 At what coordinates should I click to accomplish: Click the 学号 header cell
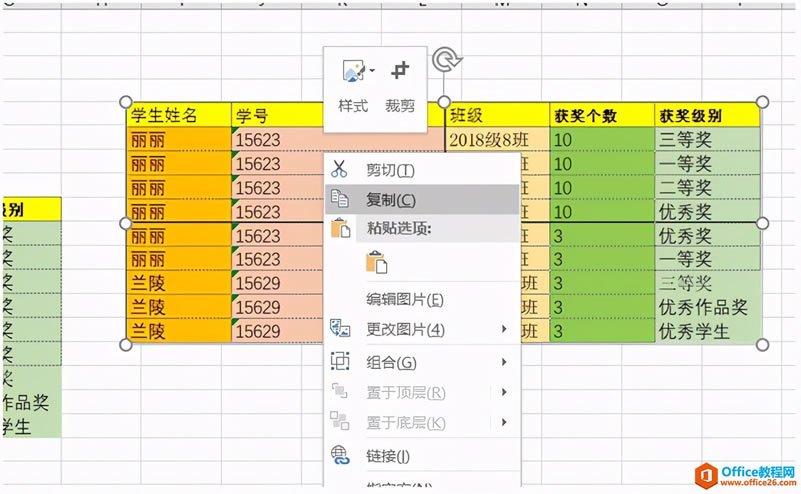pyautogui.click(x=278, y=115)
